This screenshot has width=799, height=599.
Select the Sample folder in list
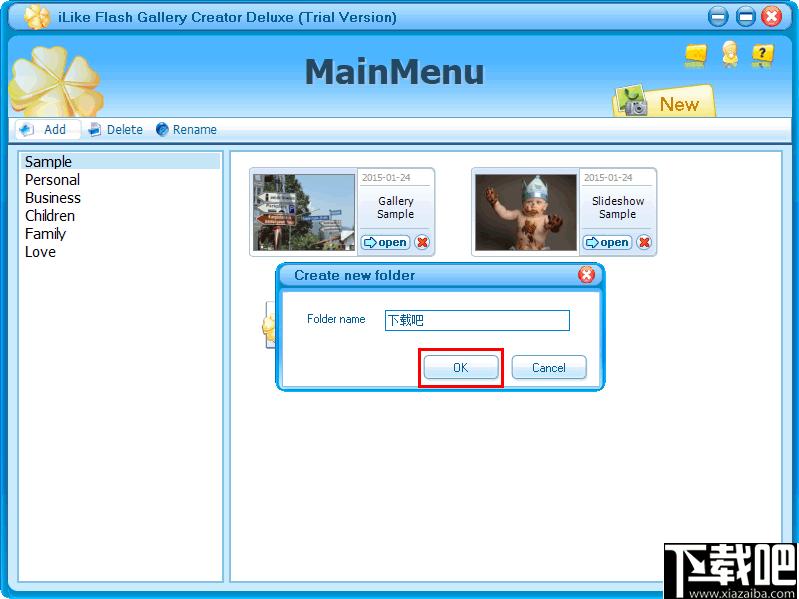pyautogui.click(x=121, y=161)
